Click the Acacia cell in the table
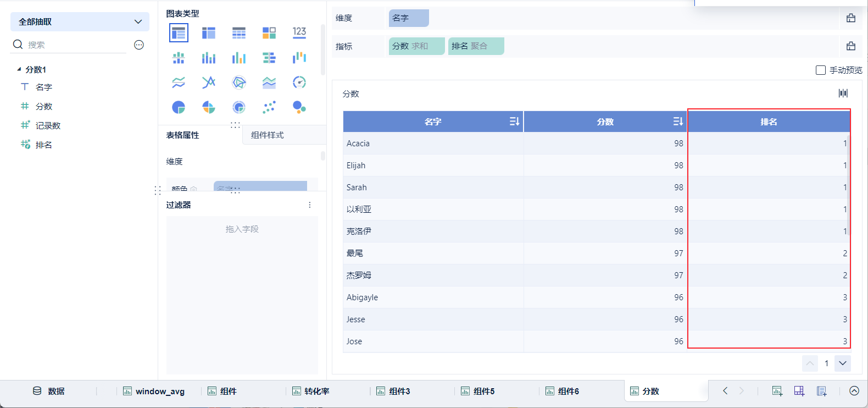The width and height of the screenshot is (868, 408). [x=433, y=144]
